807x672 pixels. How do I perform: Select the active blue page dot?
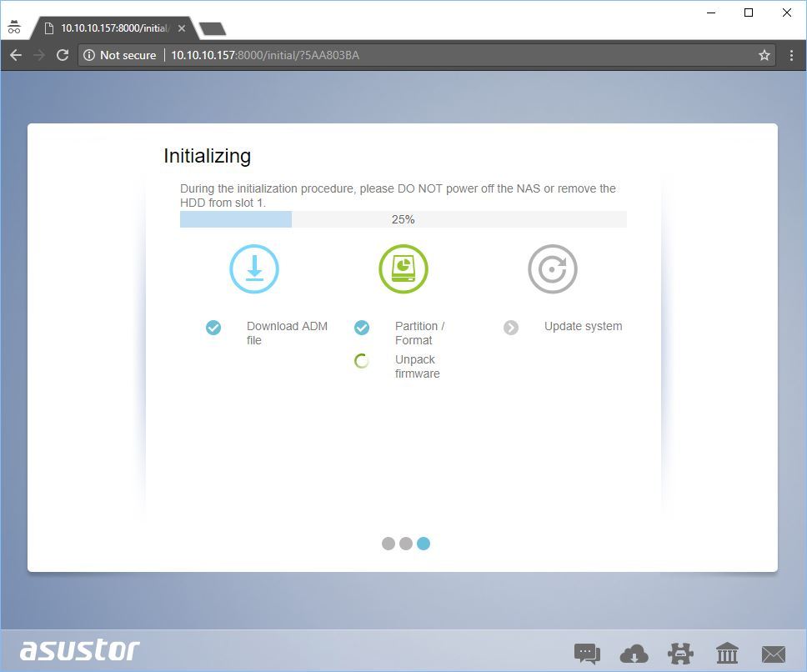tap(424, 544)
